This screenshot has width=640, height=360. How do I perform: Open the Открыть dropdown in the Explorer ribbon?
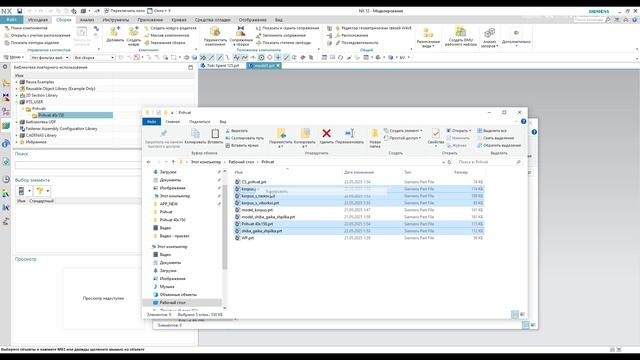(x=458, y=131)
